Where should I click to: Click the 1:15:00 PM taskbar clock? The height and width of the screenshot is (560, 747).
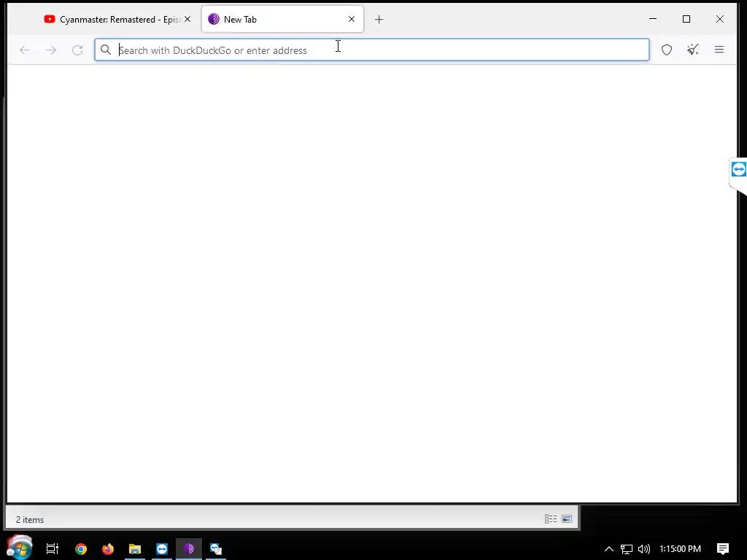click(x=681, y=549)
